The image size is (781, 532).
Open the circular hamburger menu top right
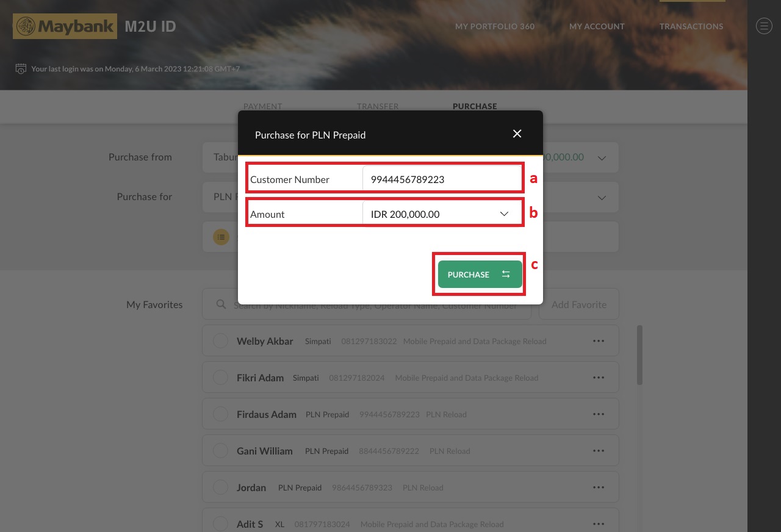pos(764,26)
